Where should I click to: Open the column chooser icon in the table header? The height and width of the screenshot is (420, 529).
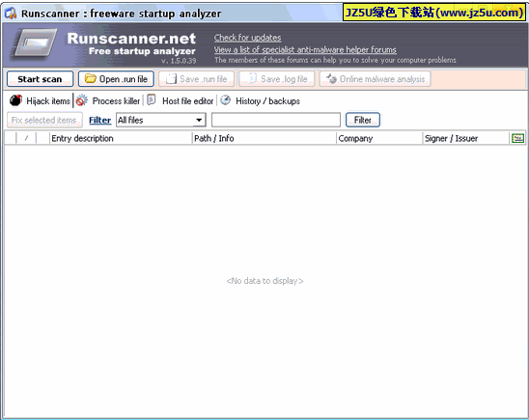point(517,138)
